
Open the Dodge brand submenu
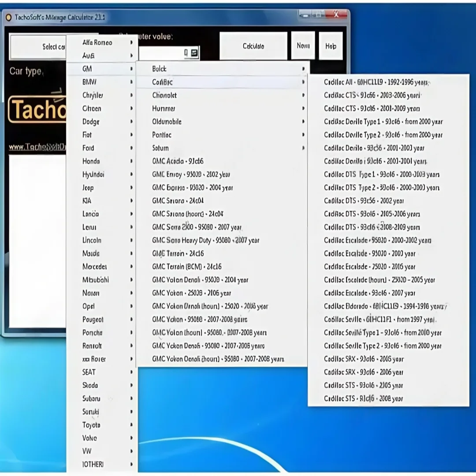click(102, 122)
